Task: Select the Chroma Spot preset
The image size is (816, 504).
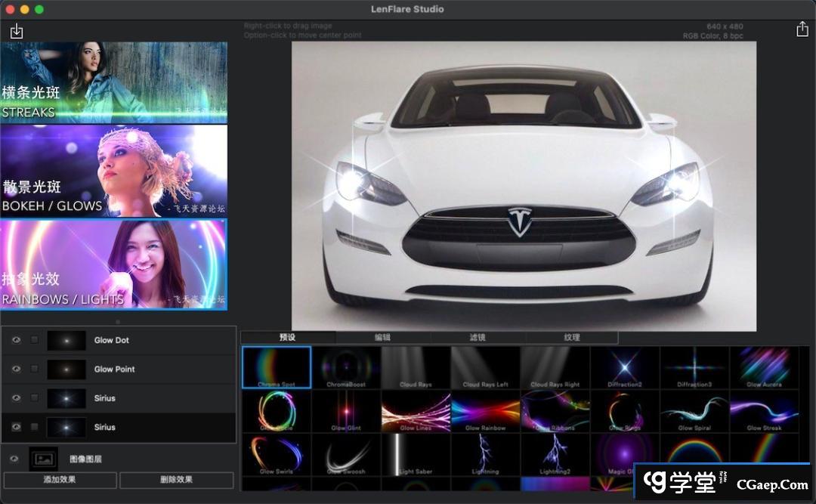Action: coord(277,367)
